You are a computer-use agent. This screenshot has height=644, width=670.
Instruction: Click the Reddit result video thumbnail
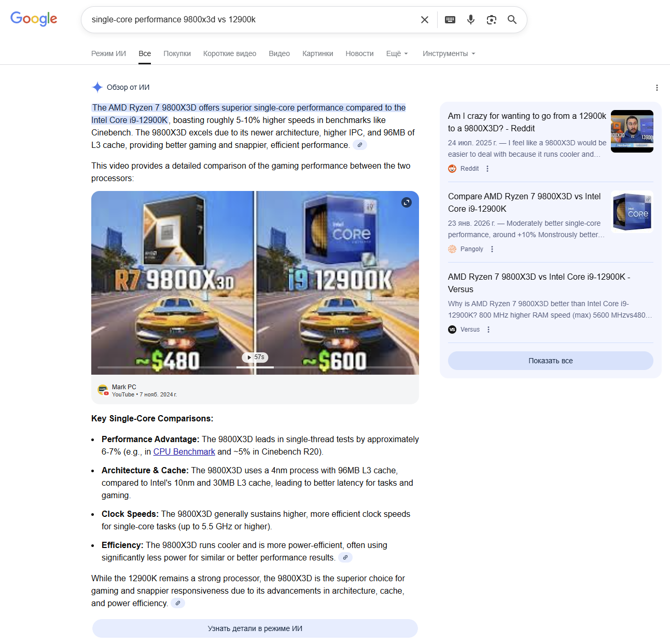[x=632, y=131]
